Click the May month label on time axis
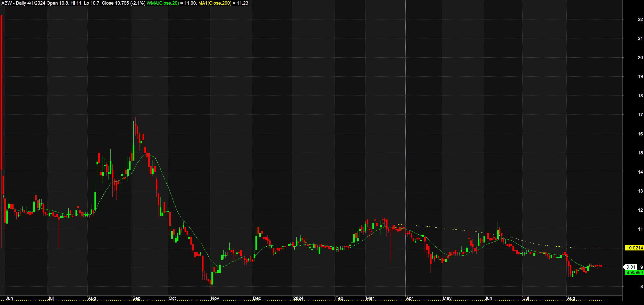 point(447,298)
